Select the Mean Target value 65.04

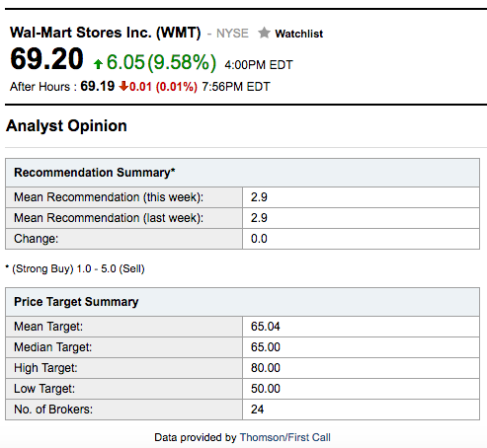tap(266, 327)
